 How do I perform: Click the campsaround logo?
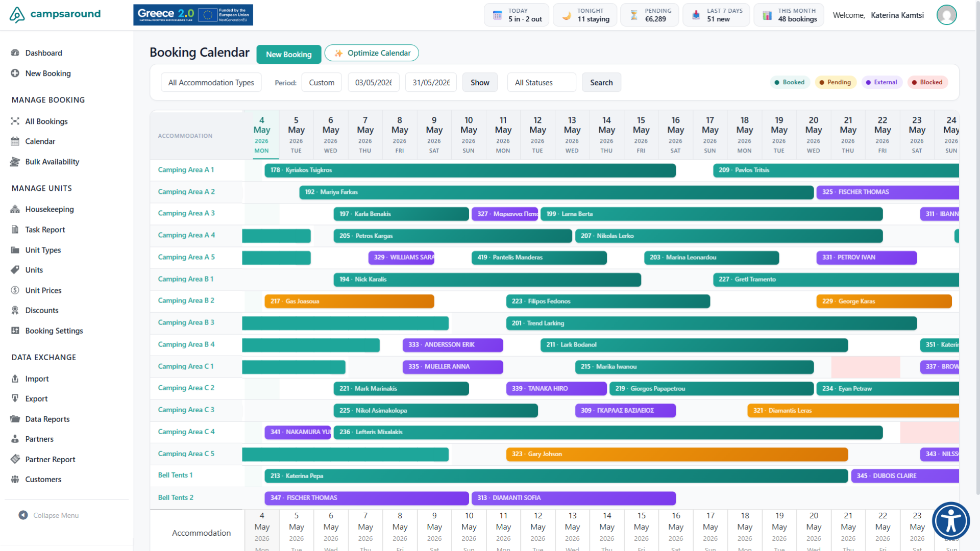[x=55, y=14]
